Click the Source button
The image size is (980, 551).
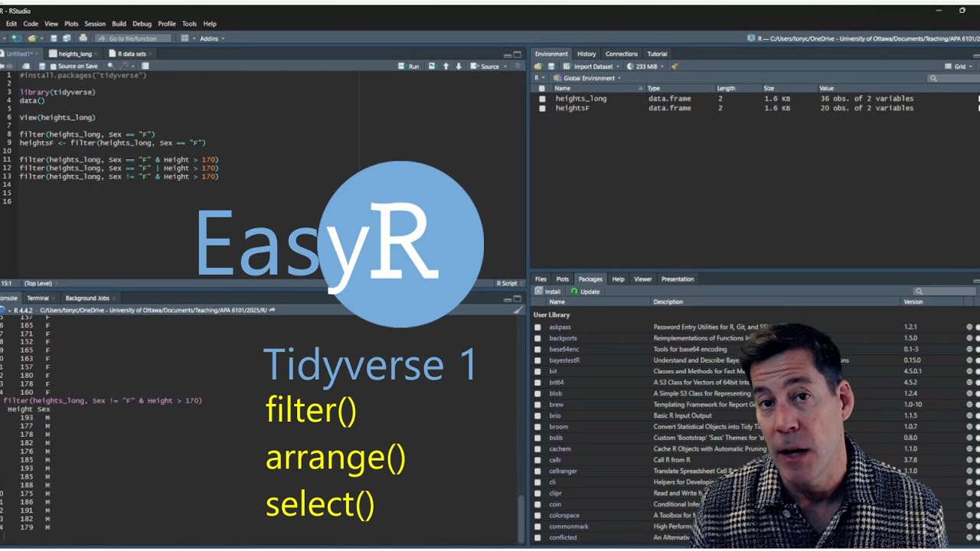click(x=485, y=67)
